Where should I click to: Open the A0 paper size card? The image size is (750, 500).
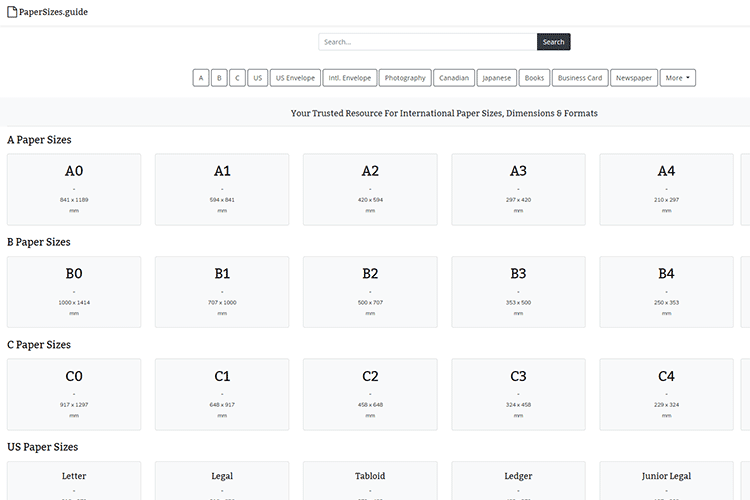(x=74, y=189)
